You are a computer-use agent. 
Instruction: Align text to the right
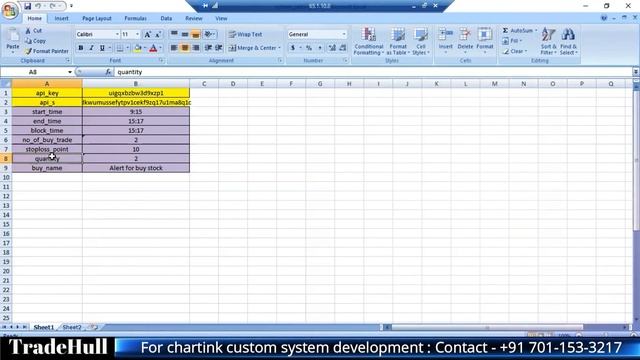tap(196, 48)
